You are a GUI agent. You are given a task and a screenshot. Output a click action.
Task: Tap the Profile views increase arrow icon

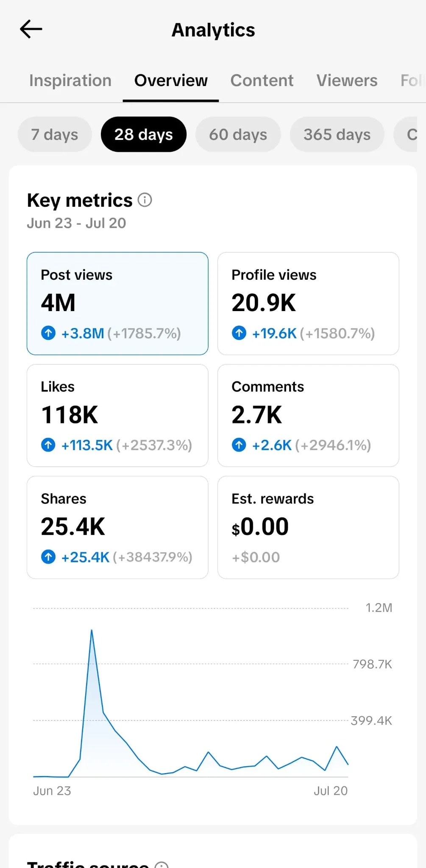(x=239, y=333)
